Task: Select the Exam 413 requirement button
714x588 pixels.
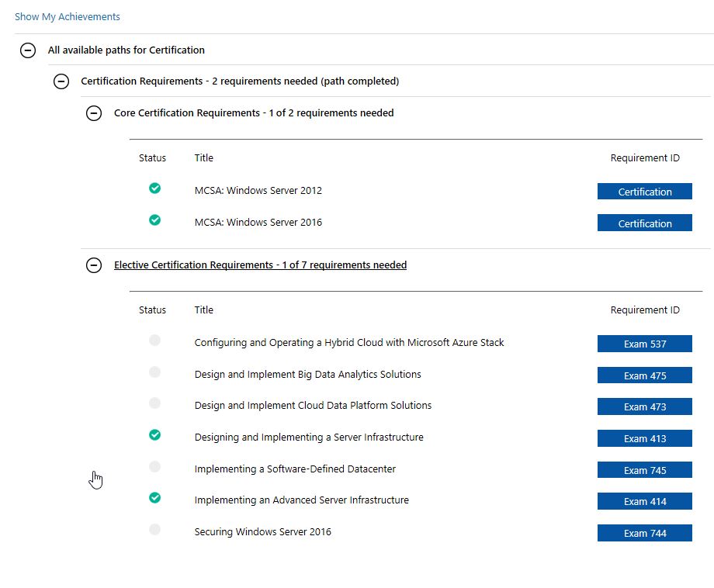Action: click(x=645, y=438)
